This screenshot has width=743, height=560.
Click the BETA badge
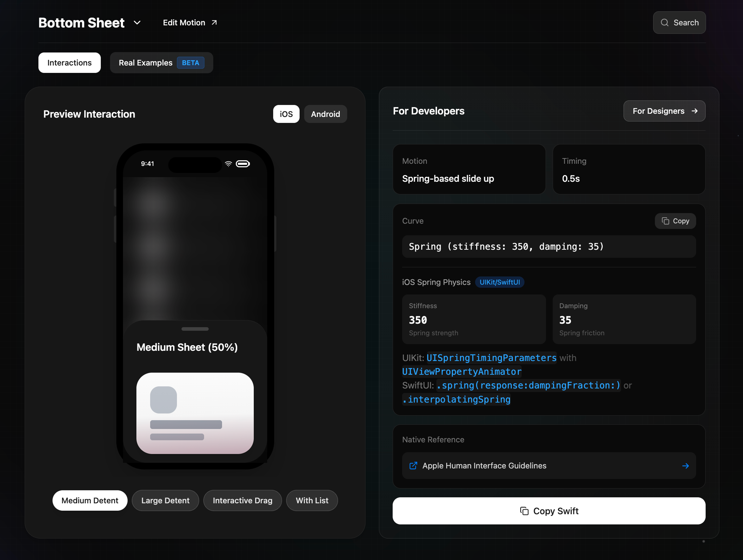190,63
